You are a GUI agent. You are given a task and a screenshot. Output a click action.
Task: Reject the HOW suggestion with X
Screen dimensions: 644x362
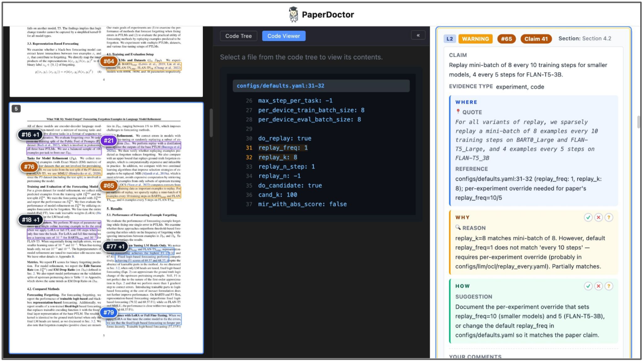click(598, 286)
